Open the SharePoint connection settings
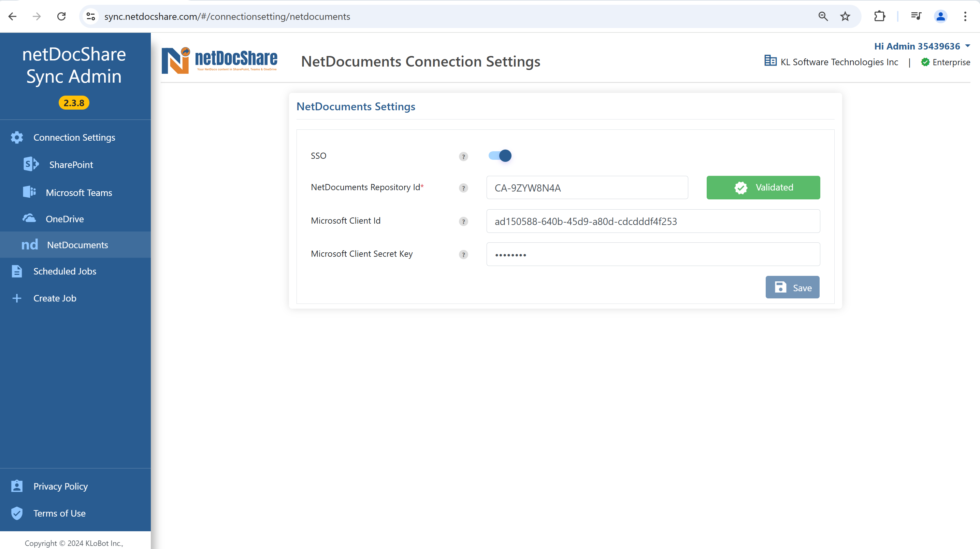This screenshot has height=549, width=980. 75,165
